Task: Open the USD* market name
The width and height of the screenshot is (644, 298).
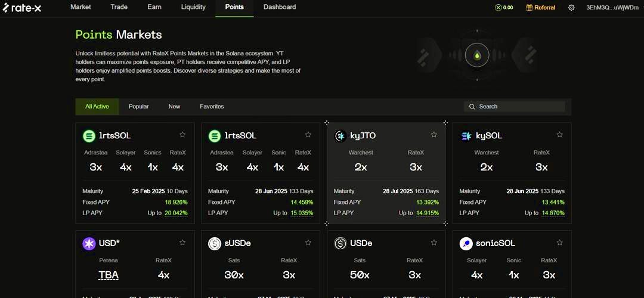Action: 109,243
